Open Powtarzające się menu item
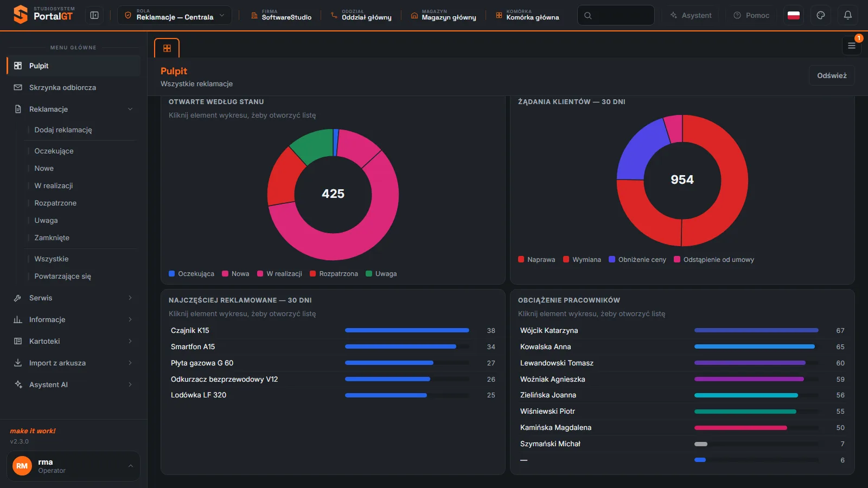The width and height of the screenshot is (868, 488). coord(62,276)
